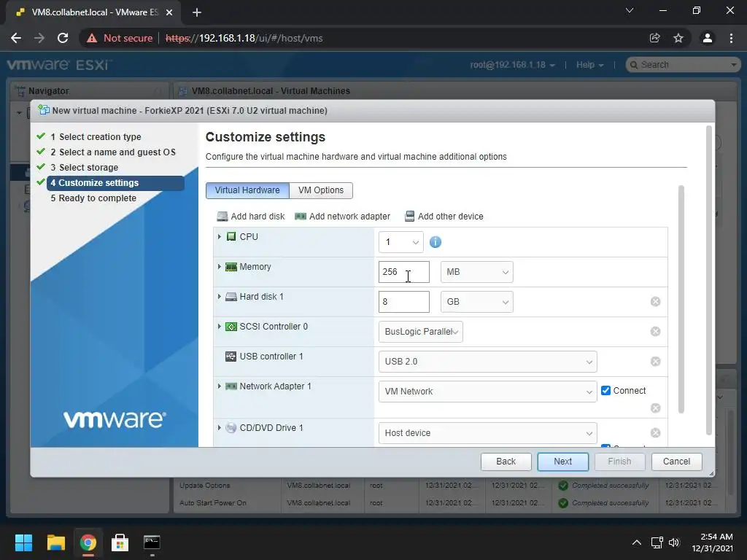This screenshot has height=560, width=747.
Task: Remove SCSI Controller 0 device
Action: click(x=655, y=332)
